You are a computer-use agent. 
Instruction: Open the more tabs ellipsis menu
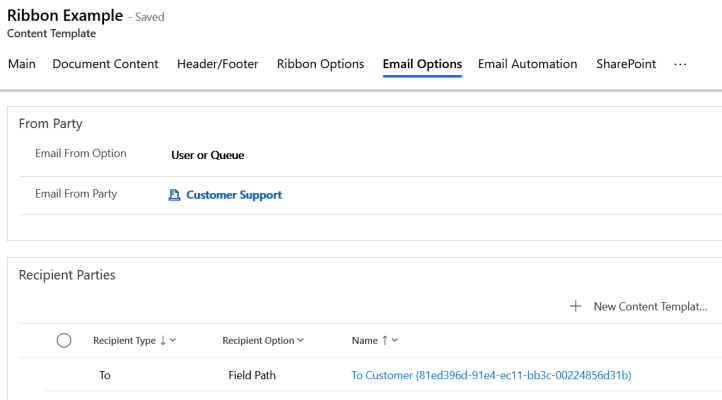coord(680,64)
